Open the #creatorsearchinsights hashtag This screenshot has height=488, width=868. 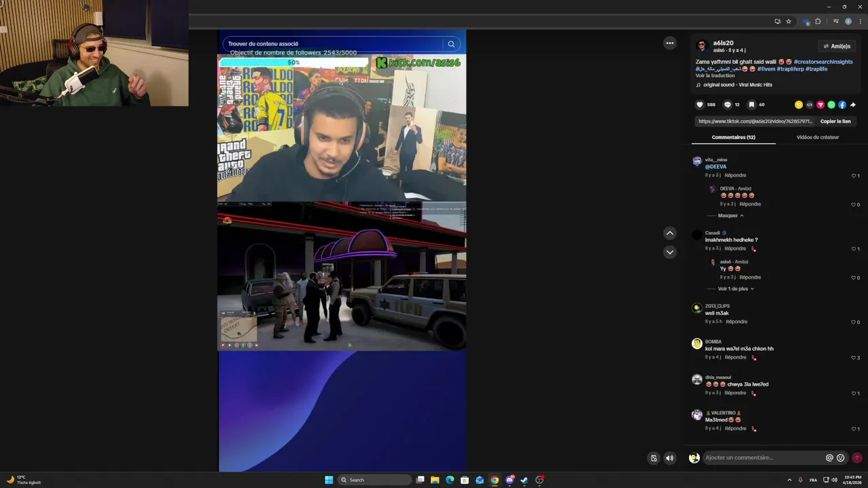pyautogui.click(x=823, y=62)
